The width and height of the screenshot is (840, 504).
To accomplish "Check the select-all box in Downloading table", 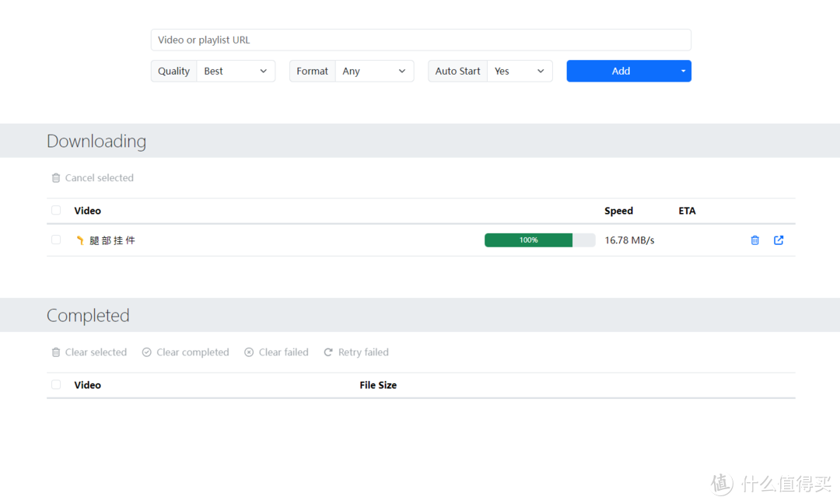I will pyautogui.click(x=56, y=211).
